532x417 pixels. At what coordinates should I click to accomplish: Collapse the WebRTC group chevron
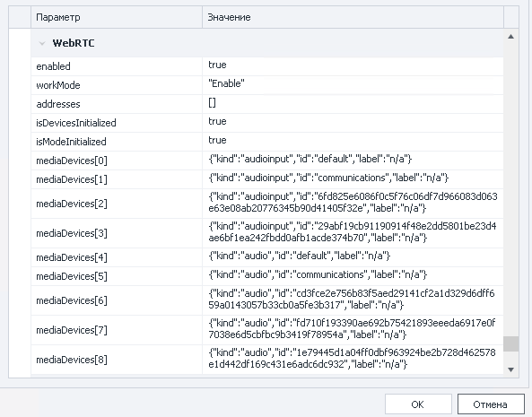click(42, 43)
